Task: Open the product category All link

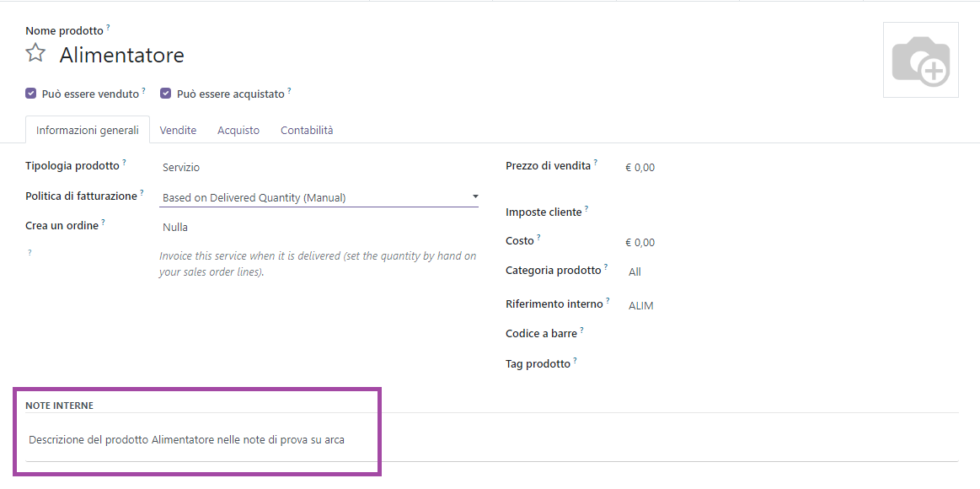Action: pos(635,272)
